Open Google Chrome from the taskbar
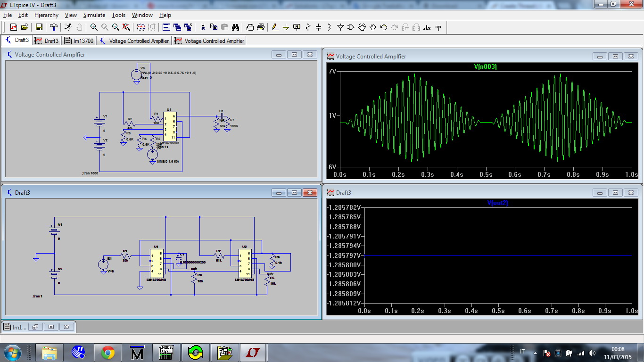Viewport: 644px width, 362px height. point(107,353)
